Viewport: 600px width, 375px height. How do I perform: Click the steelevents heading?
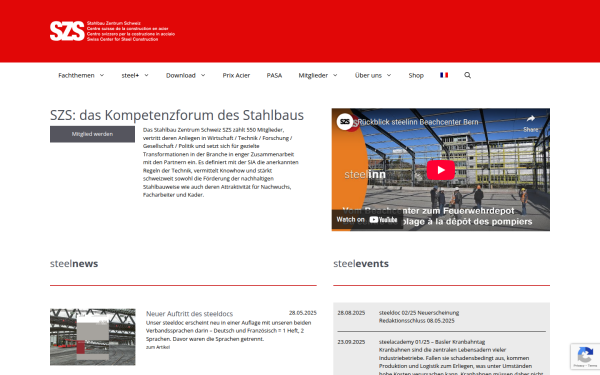coord(361,264)
